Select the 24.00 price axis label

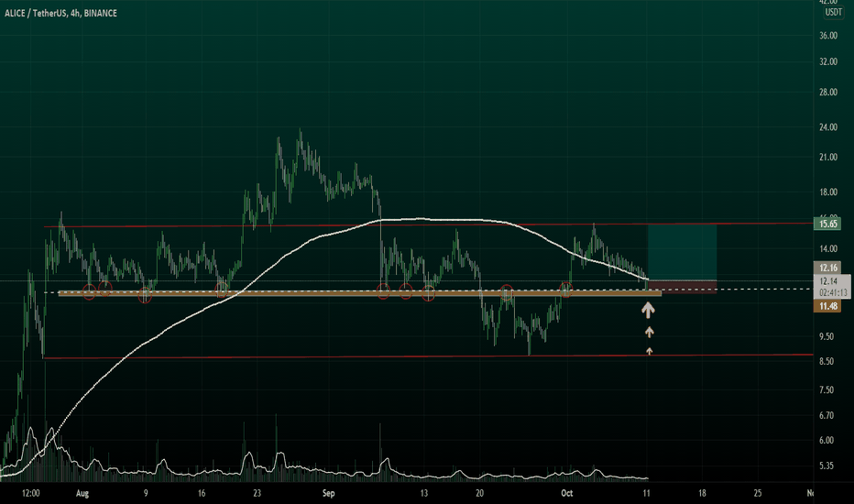(x=827, y=127)
